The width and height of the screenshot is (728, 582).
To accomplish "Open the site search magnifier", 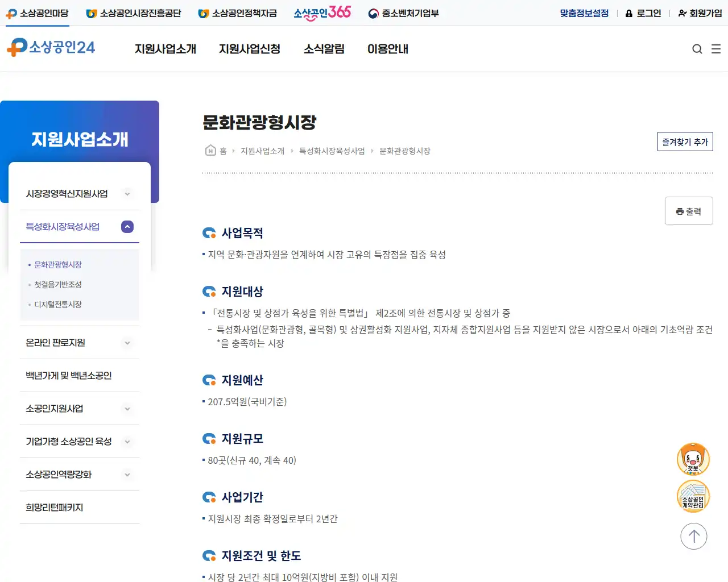I will click(697, 49).
